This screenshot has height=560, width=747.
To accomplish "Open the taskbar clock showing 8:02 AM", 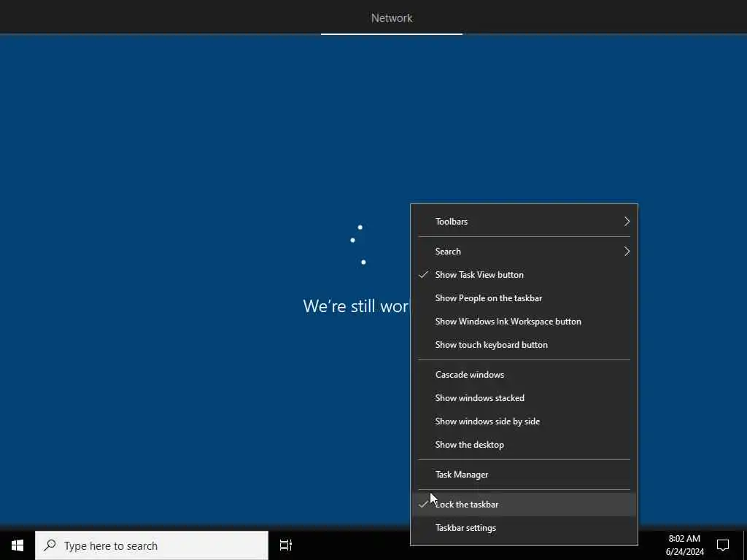I will click(x=684, y=545).
